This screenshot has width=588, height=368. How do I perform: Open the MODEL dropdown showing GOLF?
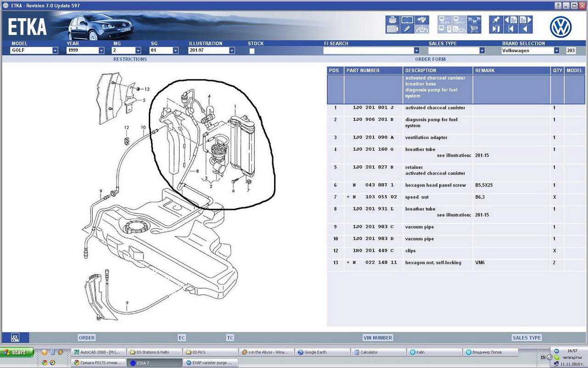point(55,51)
